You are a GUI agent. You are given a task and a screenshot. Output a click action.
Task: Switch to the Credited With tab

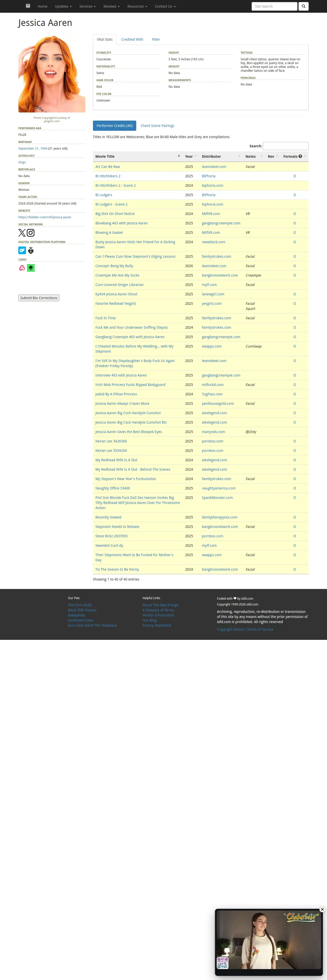(x=132, y=40)
